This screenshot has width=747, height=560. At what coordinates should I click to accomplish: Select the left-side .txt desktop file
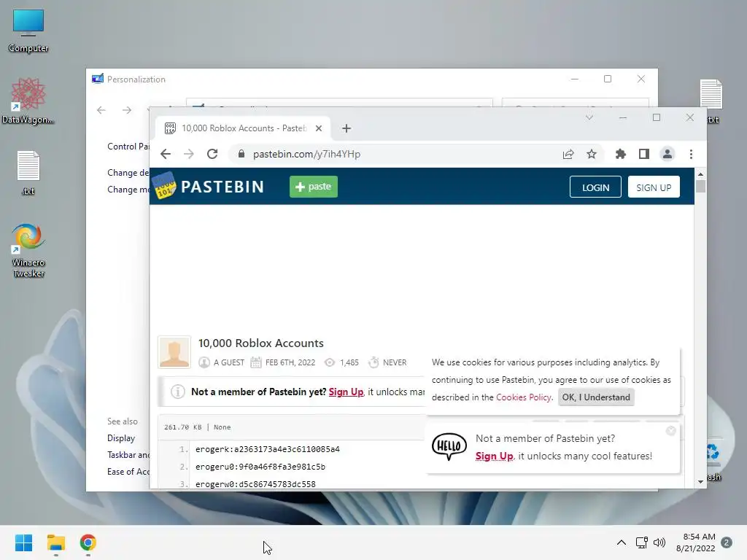tap(28, 174)
